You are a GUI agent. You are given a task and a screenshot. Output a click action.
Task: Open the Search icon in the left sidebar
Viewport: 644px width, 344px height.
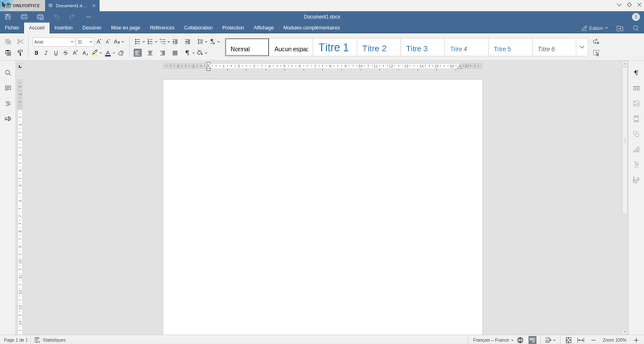pyautogui.click(x=8, y=73)
